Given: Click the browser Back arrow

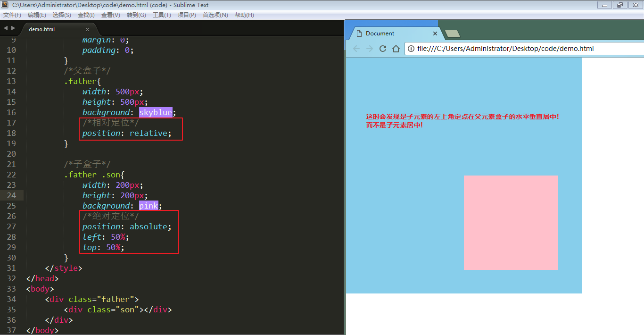Looking at the screenshot, I should (356, 49).
